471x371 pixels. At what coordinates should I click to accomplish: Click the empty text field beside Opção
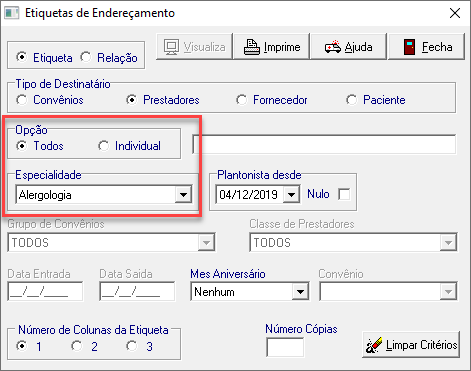[x=324, y=144]
